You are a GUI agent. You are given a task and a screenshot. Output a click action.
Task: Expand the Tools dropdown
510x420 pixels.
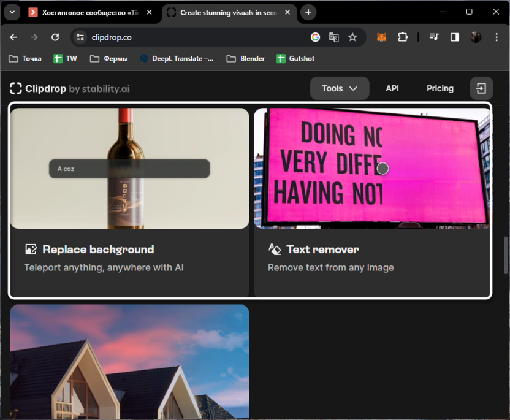339,88
